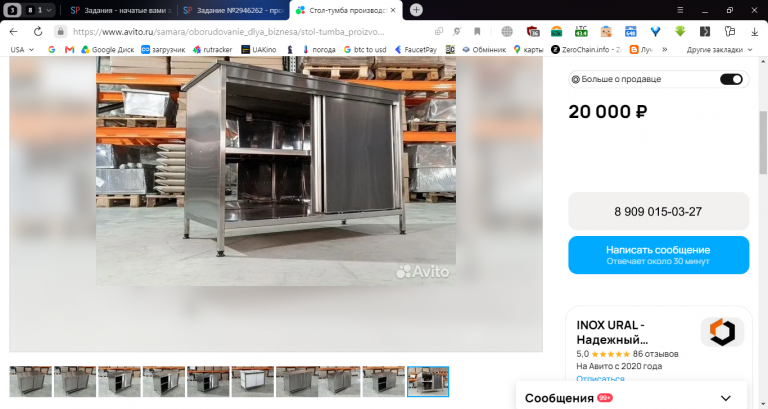
Task: Open the red shield extension showing 36
Action: [533, 31]
